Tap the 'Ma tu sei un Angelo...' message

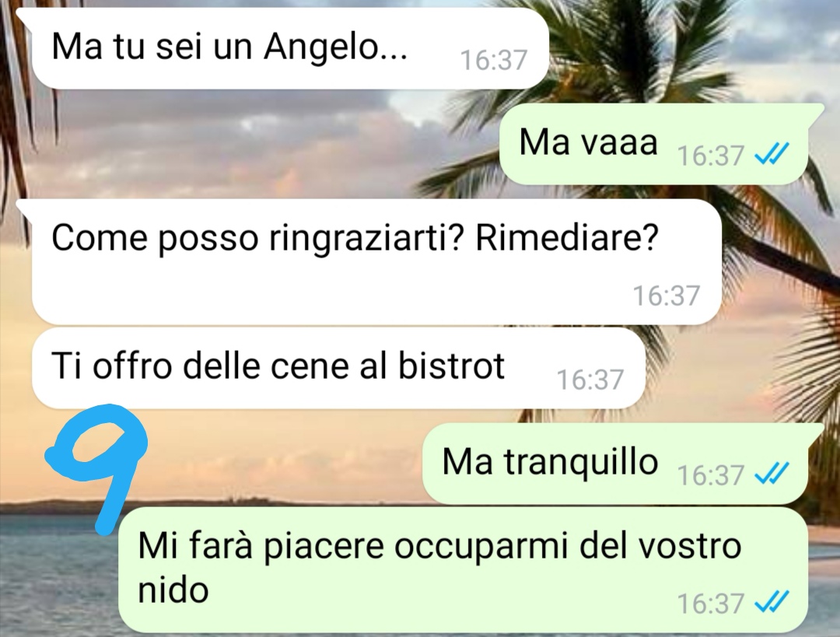click(x=289, y=48)
